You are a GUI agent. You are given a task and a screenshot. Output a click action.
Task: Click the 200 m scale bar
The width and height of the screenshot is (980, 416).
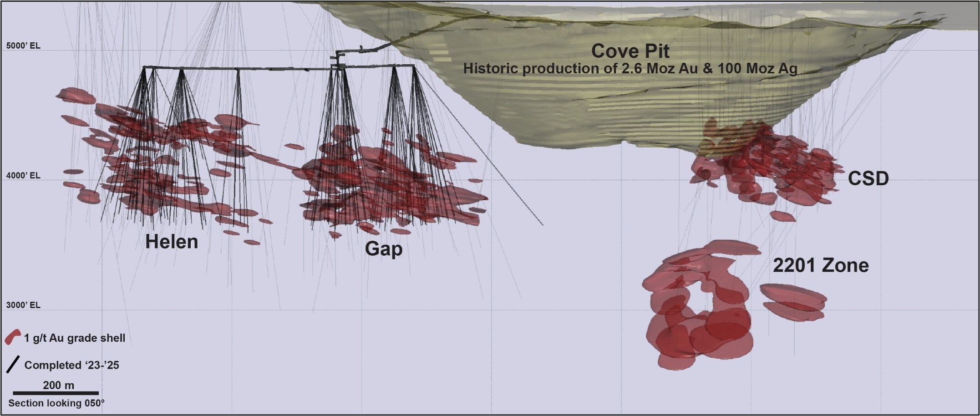(x=56, y=393)
